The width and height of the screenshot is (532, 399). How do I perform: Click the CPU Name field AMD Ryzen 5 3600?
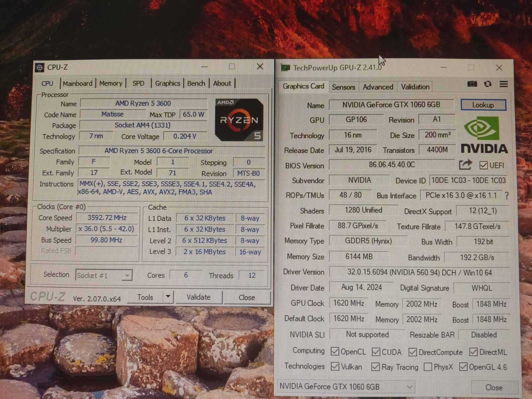(x=143, y=103)
